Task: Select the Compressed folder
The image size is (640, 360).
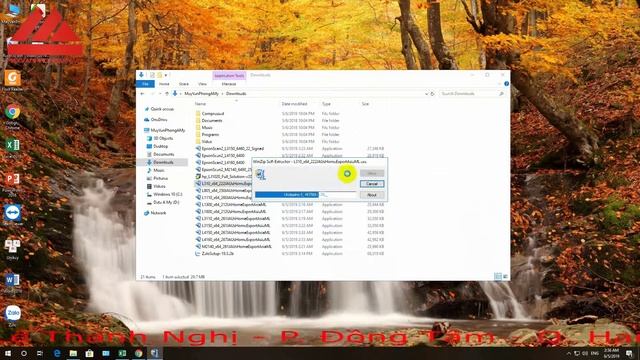Action: 213,113
